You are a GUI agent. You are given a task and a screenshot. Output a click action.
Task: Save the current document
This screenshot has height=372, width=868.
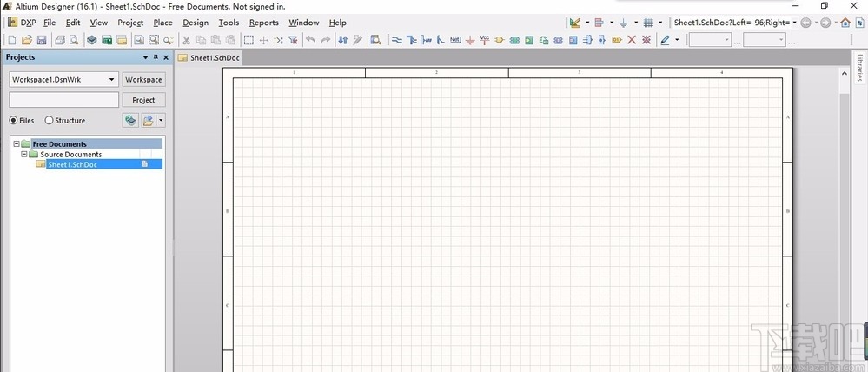click(x=42, y=40)
